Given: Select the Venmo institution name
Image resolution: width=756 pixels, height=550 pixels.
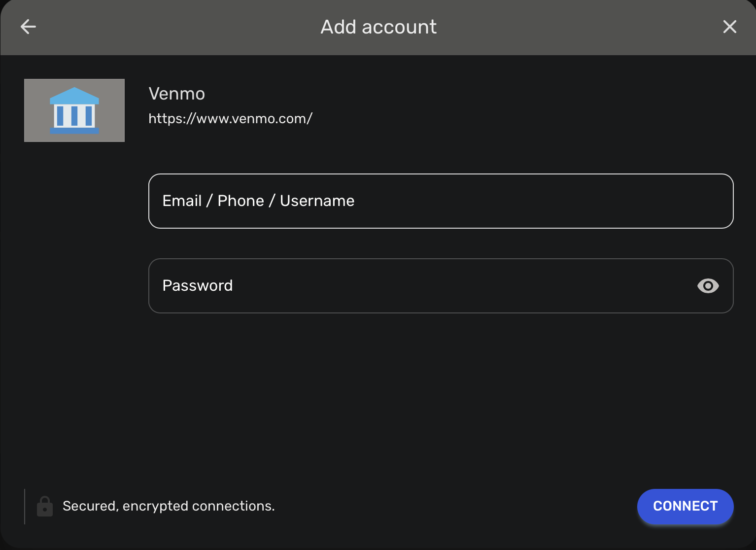Looking at the screenshot, I should coord(176,94).
